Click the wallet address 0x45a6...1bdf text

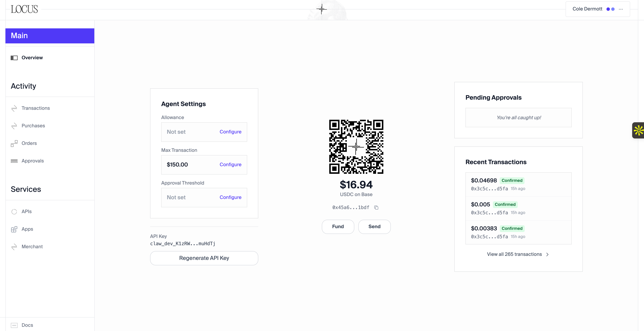point(351,207)
